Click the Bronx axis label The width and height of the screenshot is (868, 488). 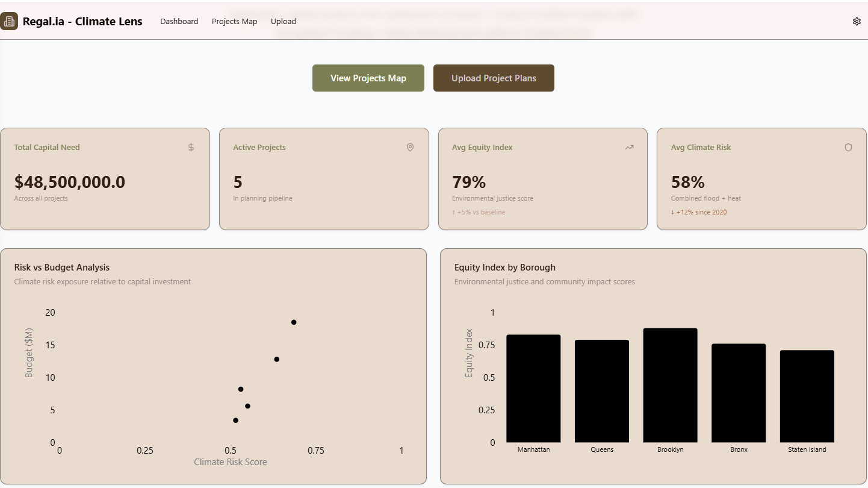(739, 449)
